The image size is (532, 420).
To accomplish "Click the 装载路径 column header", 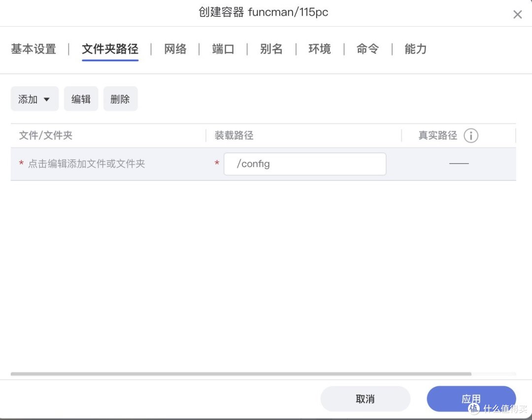I will click(x=233, y=136).
